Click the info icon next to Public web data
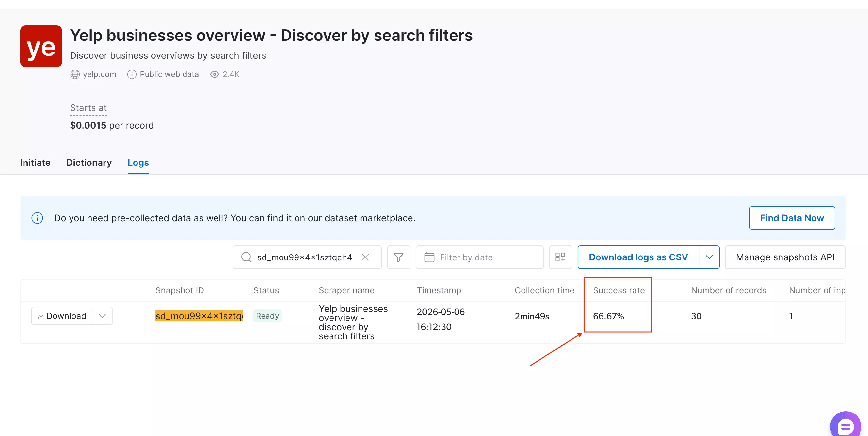868x436 pixels. tap(132, 74)
